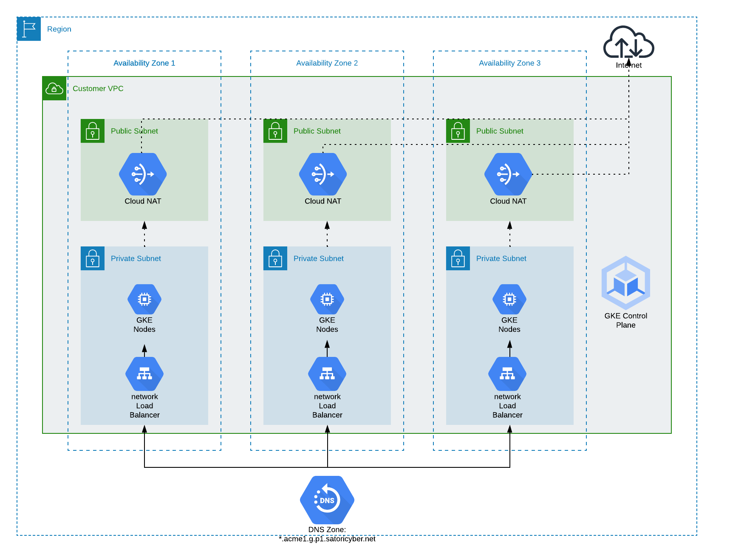Viewport: 744px width, 560px height.
Task: Click the '*.acme1.g.p1.satoricyber.net' domain text
Action: 327,539
